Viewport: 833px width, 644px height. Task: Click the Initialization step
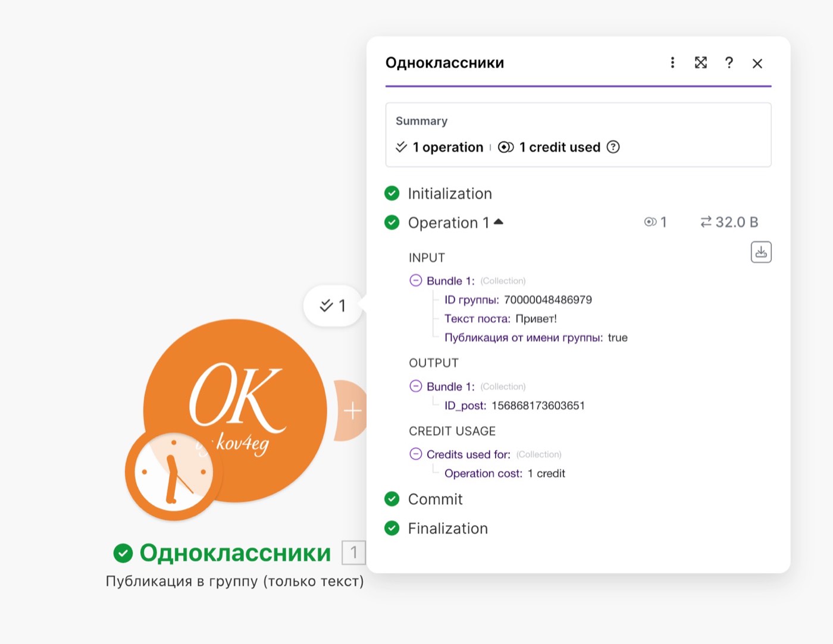coord(450,193)
